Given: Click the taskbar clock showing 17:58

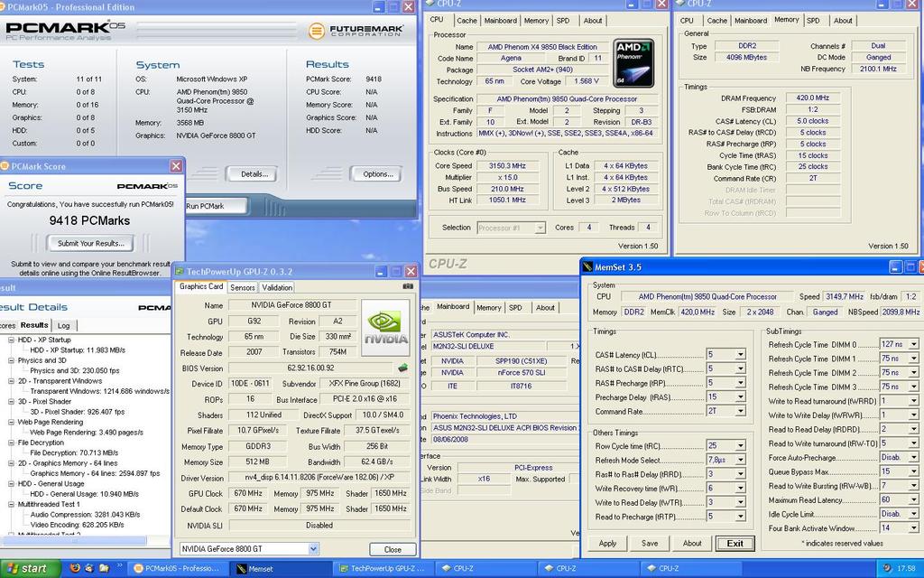Looking at the screenshot, I should (x=906, y=569).
